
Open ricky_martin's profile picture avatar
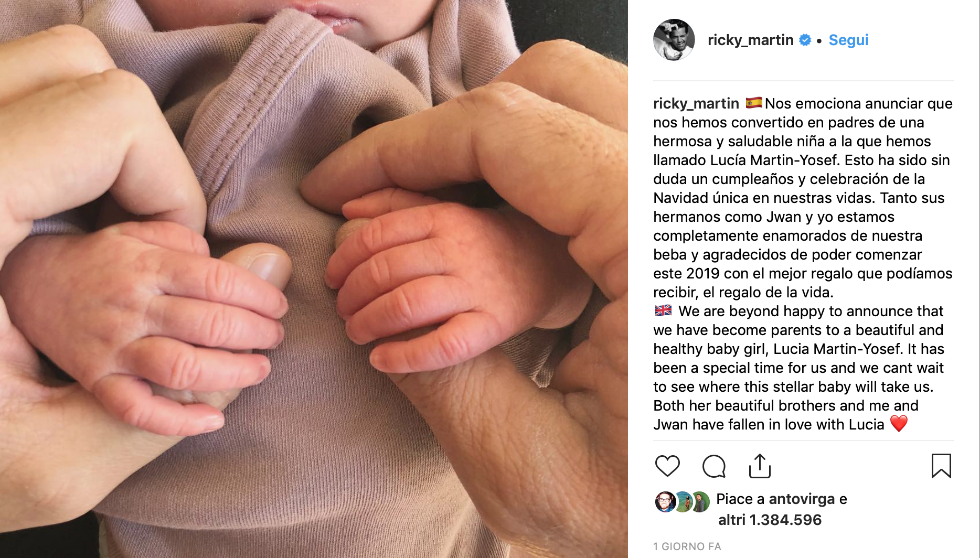pyautogui.click(x=674, y=40)
